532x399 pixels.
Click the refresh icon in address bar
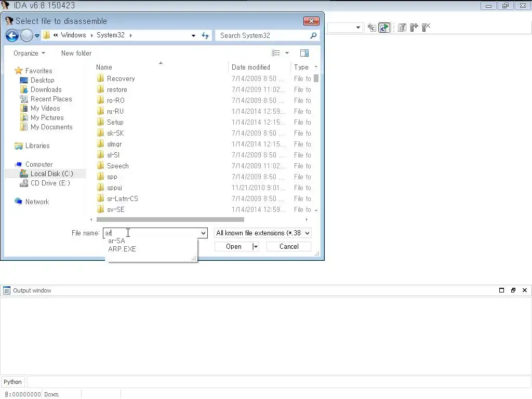click(205, 36)
